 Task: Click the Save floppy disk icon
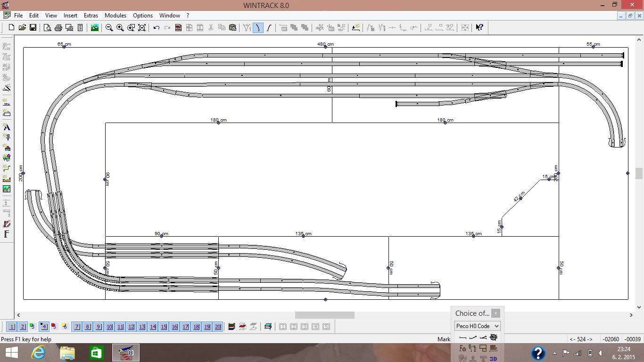[33, 28]
